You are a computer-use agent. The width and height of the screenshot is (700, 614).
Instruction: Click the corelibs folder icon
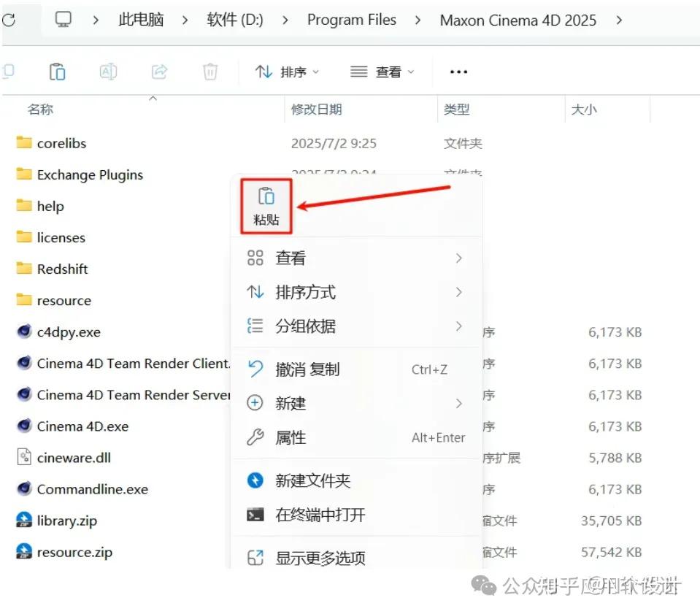24,142
